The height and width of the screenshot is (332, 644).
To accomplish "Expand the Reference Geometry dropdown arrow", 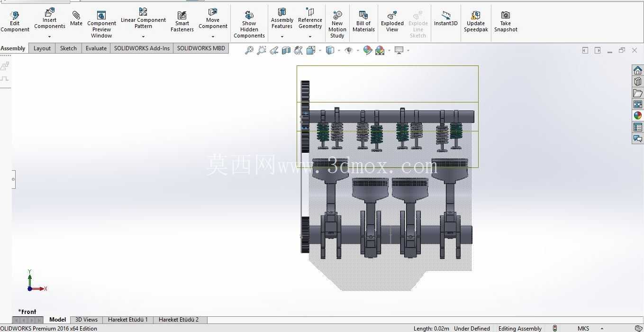I will (310, 37).
